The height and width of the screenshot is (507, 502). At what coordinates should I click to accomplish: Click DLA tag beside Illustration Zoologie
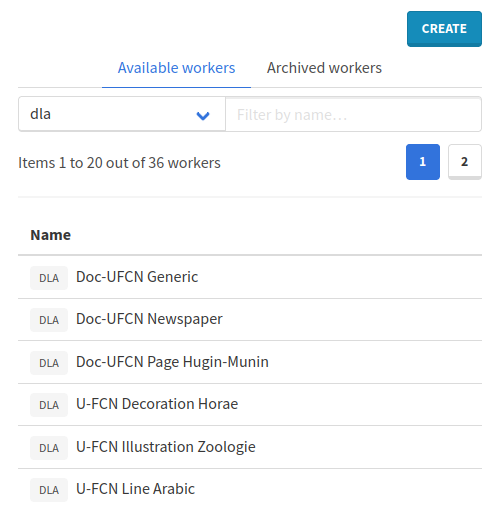[x=49, y=448]
